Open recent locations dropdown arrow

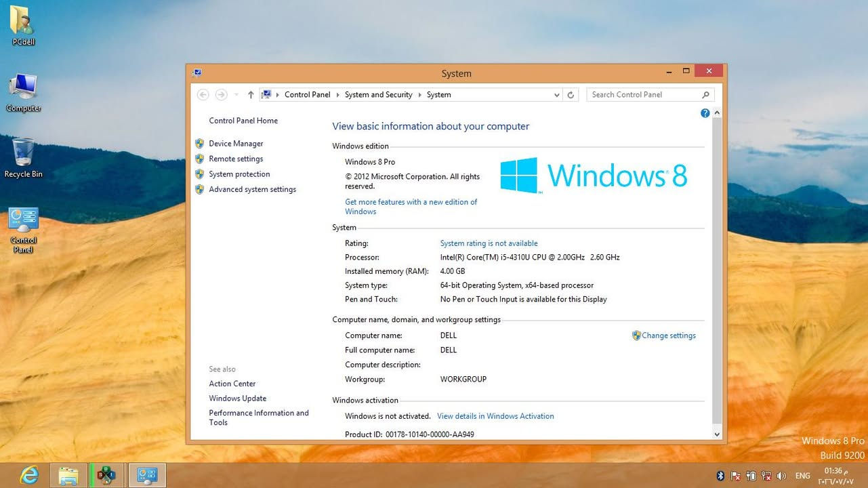pyautogui.click(x=236, y=95)
